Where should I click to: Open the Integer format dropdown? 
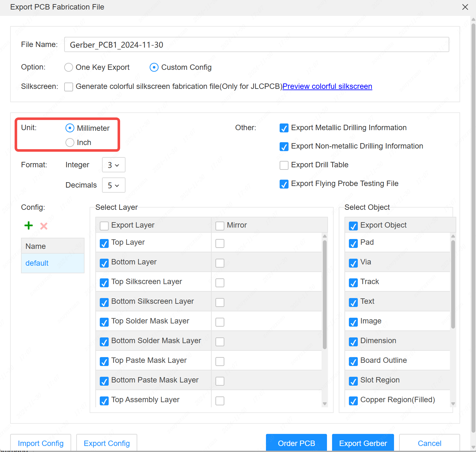coord(113,165)
